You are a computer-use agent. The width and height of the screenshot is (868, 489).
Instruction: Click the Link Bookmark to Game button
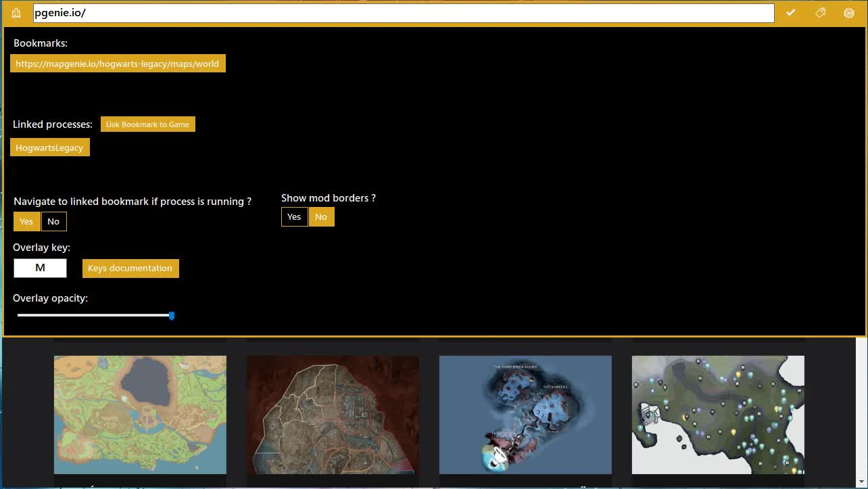coord(148,124)
